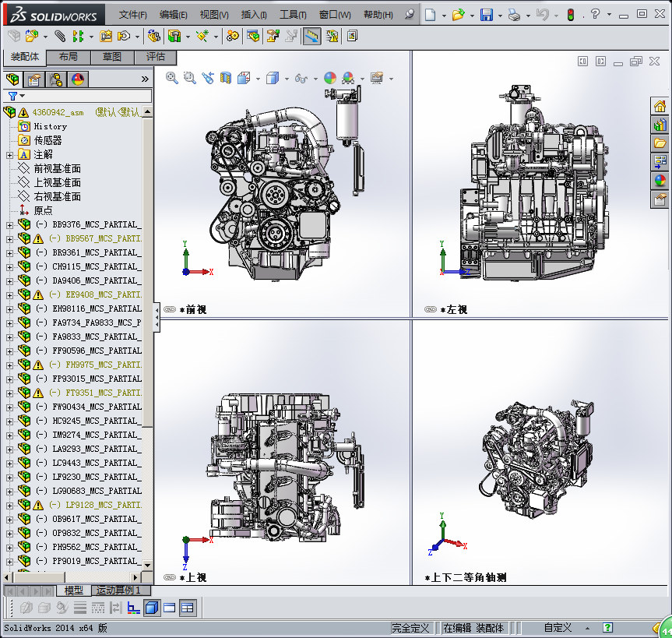
Task: Click the Print icon in title bar
Action: 514,15
